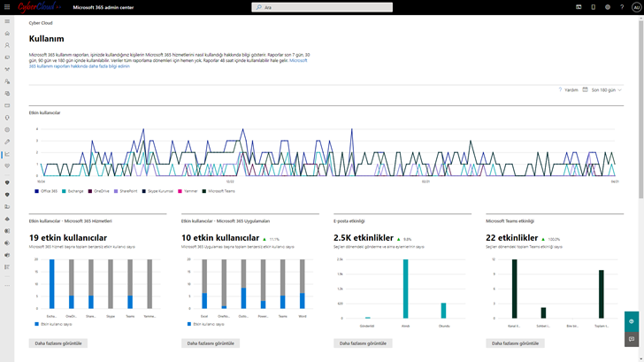This screenshot has width=644, height=362.
Task: Select the tall middle bar in E-posta chart
Action: 405,289
